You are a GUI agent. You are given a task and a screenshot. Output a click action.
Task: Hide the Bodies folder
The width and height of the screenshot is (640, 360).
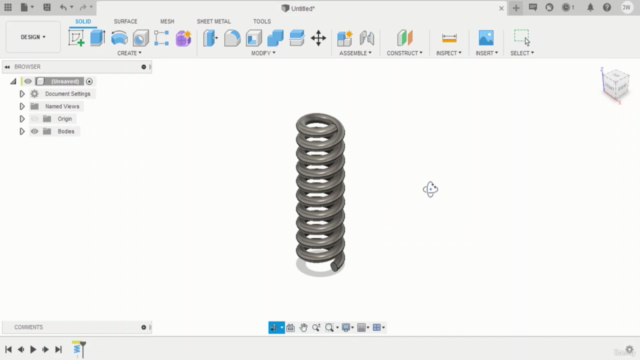[x=34, y=131]
